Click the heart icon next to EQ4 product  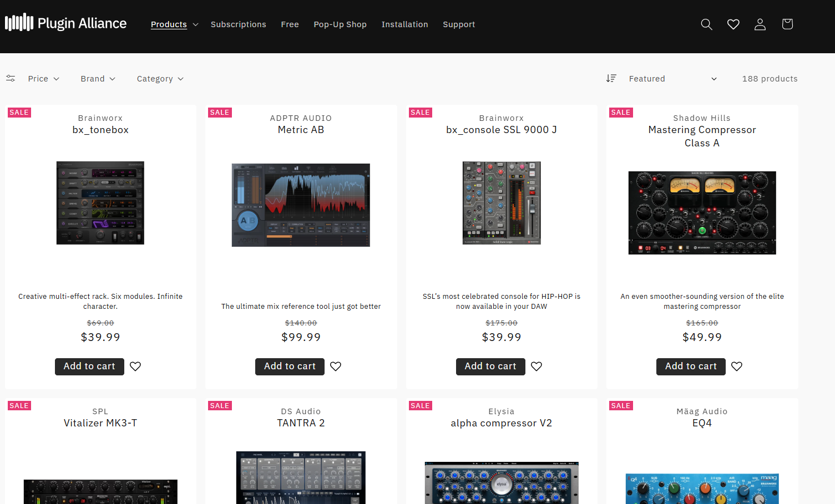pos(736,502)
